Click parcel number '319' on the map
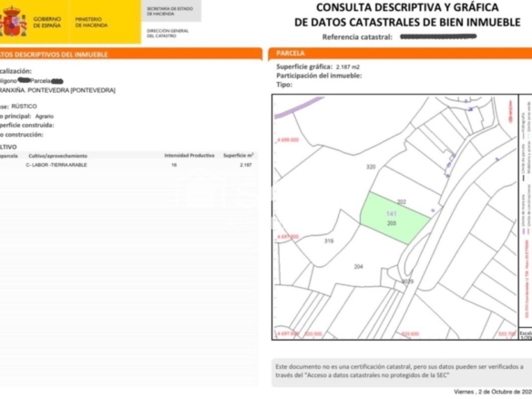532x399 pixels. pos(329,240)
